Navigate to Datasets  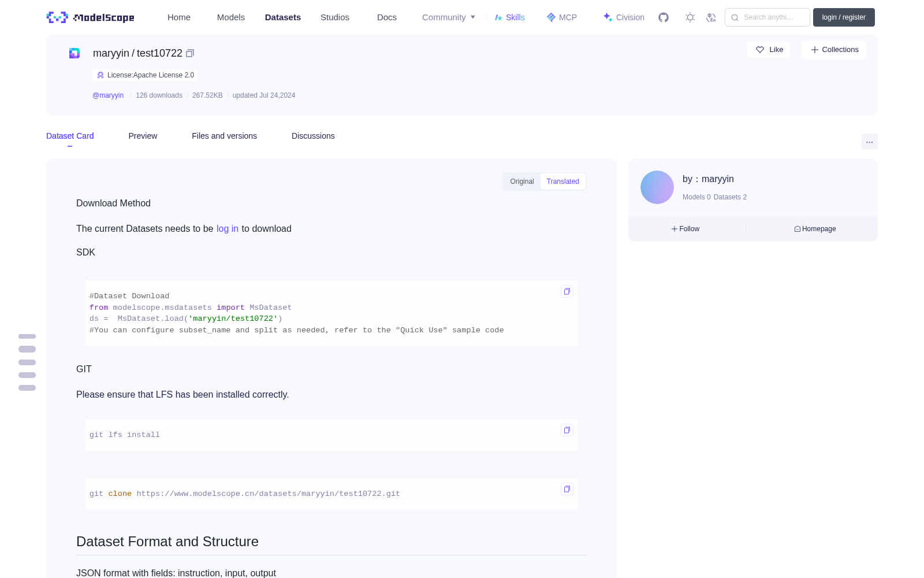pyautogui.click(x=283, y=17)
